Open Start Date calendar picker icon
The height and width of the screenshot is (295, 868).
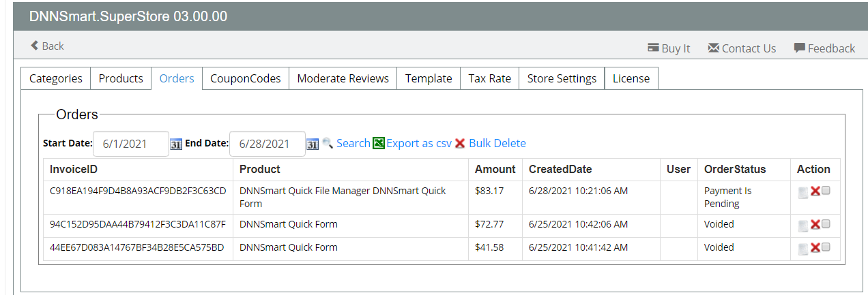pyautogui.click(x=176, y=144)
